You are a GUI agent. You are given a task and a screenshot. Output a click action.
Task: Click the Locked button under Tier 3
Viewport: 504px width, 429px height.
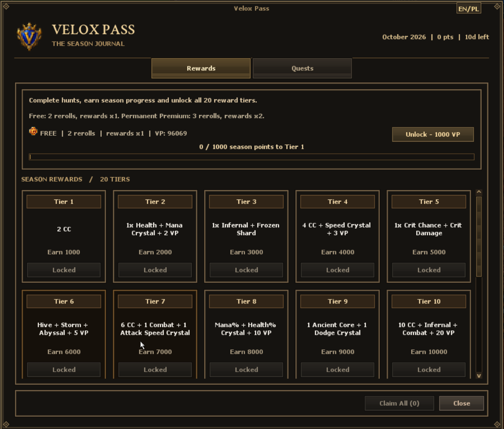click(246, 270)
